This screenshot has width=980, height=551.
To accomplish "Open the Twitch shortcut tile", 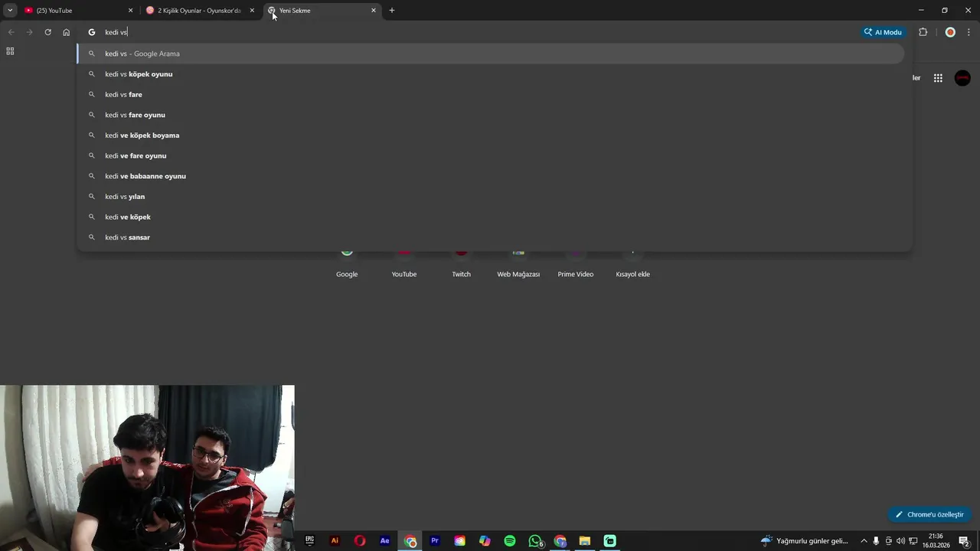I will pyautogui.click(x=461, y=264).
